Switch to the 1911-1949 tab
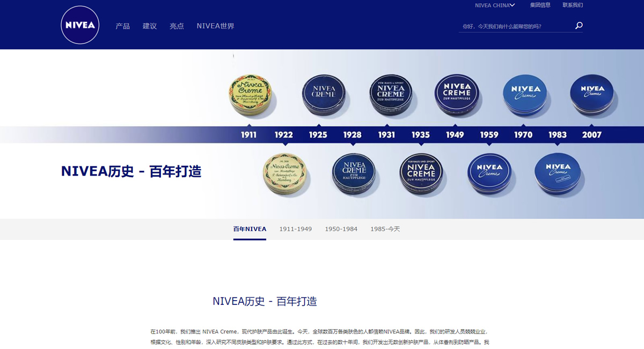This screenshot has height=349, width=644. [295, 229]
